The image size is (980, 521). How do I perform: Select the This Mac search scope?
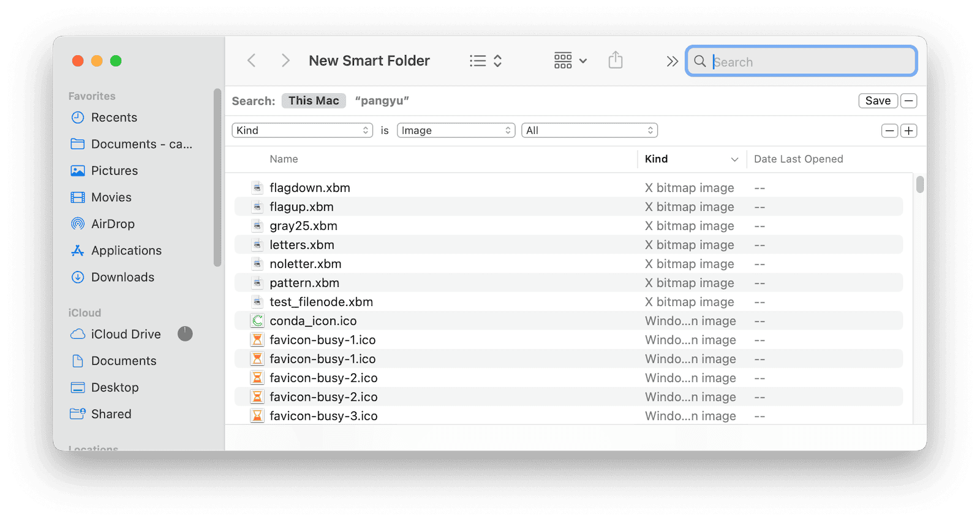[314, 101]
